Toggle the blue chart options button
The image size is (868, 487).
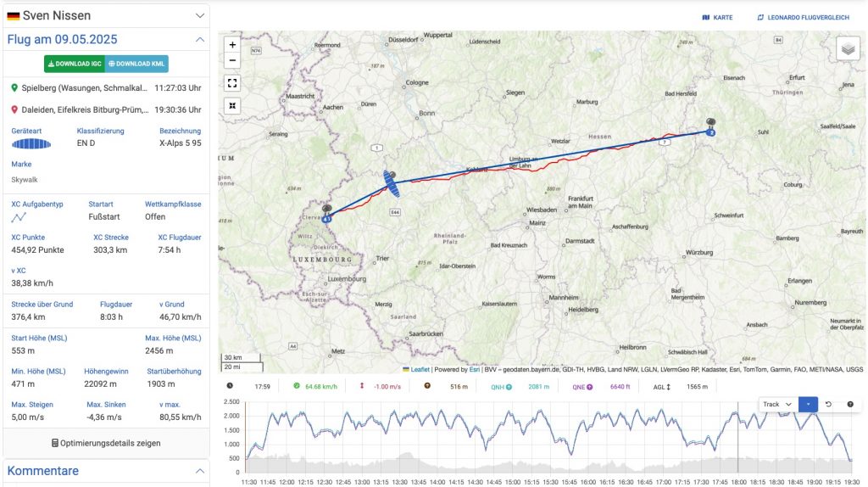808,405
